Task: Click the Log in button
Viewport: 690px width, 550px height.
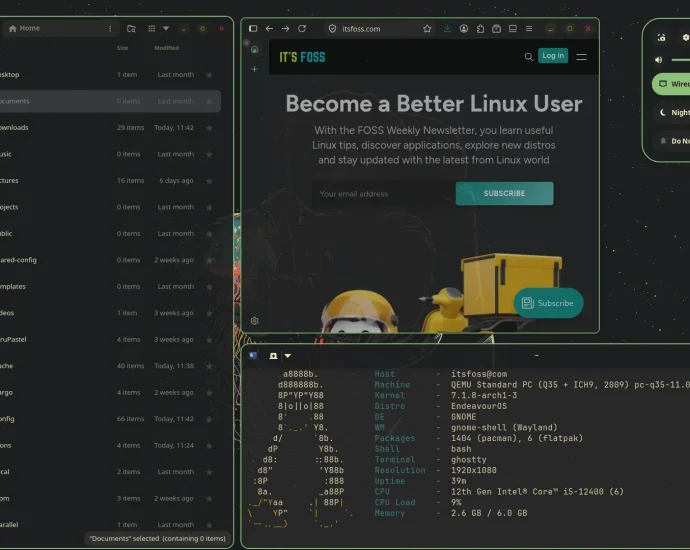Action: click(553, 55)
